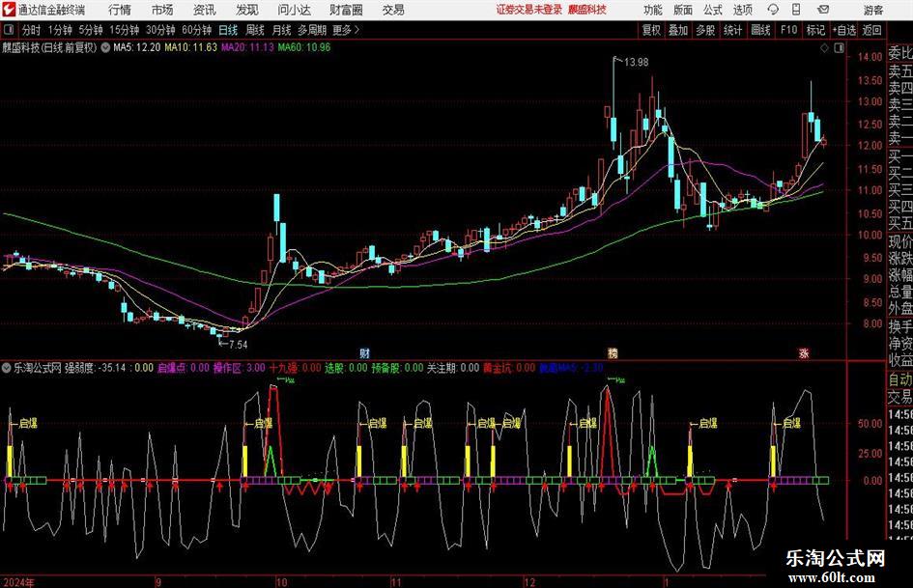Image resolution: width=913 pixels, height=588 pixels.
Task: Expand dropdown arrow beside 乐淘公式网 indicator
Action: [7, 368]
